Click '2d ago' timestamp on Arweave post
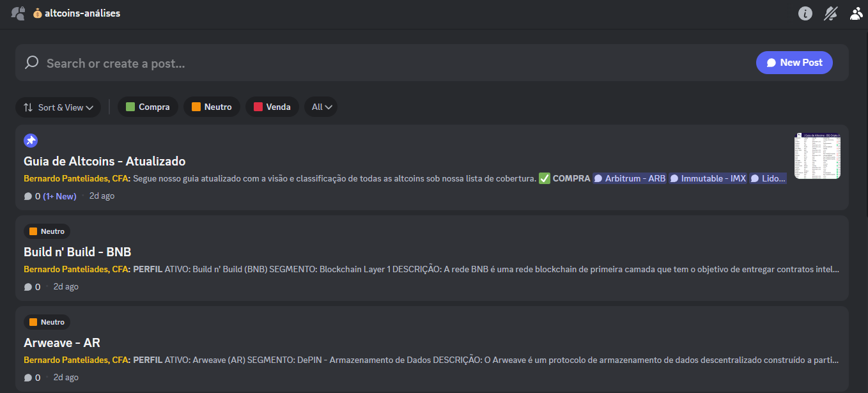The width and height of the screenshot is (868, 393). (x=66, y=378)
